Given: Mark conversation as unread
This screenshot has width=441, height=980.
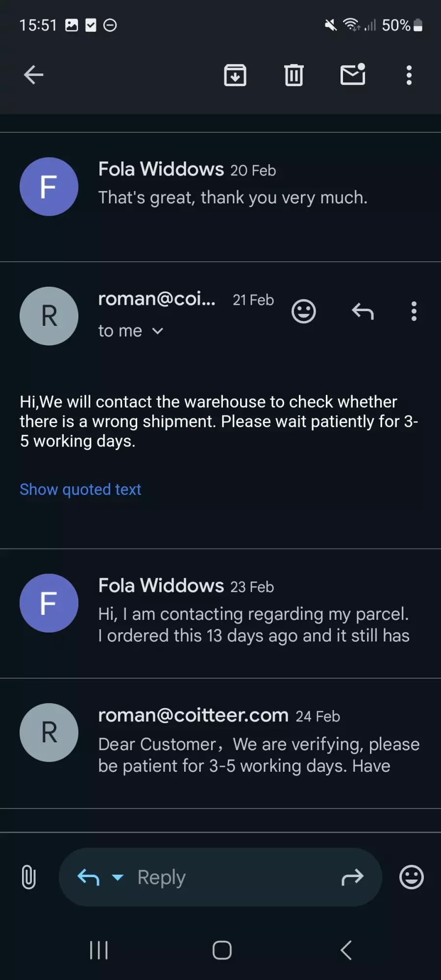Looking at the screenshot, I should tap(353, 74).
